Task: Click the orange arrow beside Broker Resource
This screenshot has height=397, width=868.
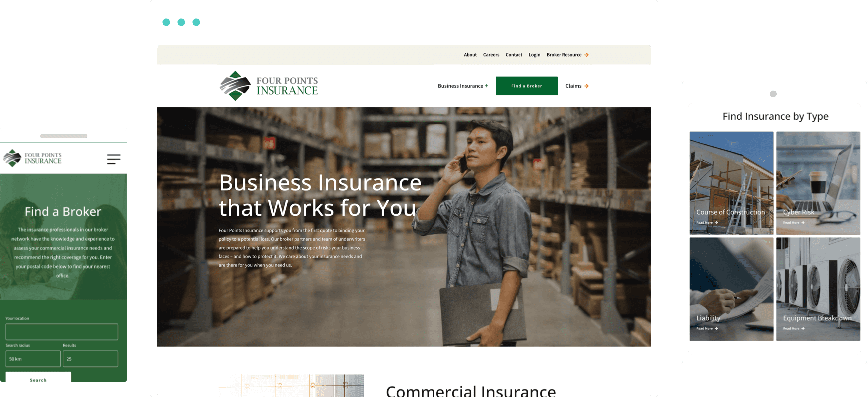Action: click(586, 55)
